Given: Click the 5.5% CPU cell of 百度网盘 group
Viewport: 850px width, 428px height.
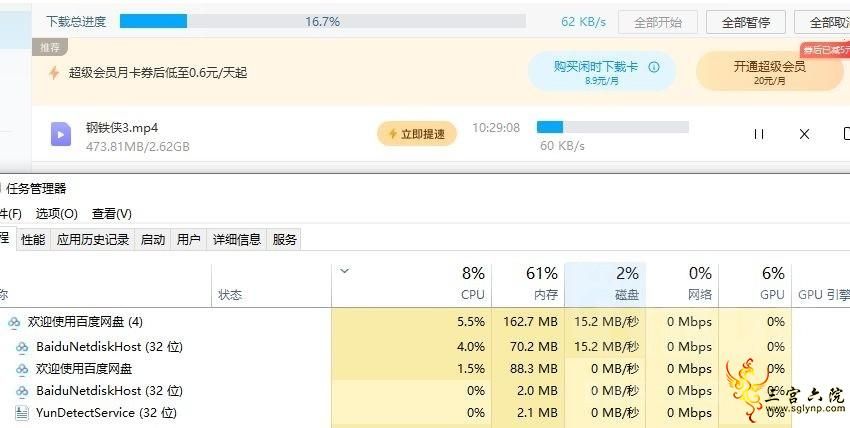Looking at the screenshot, I should (x=412, y=322).
